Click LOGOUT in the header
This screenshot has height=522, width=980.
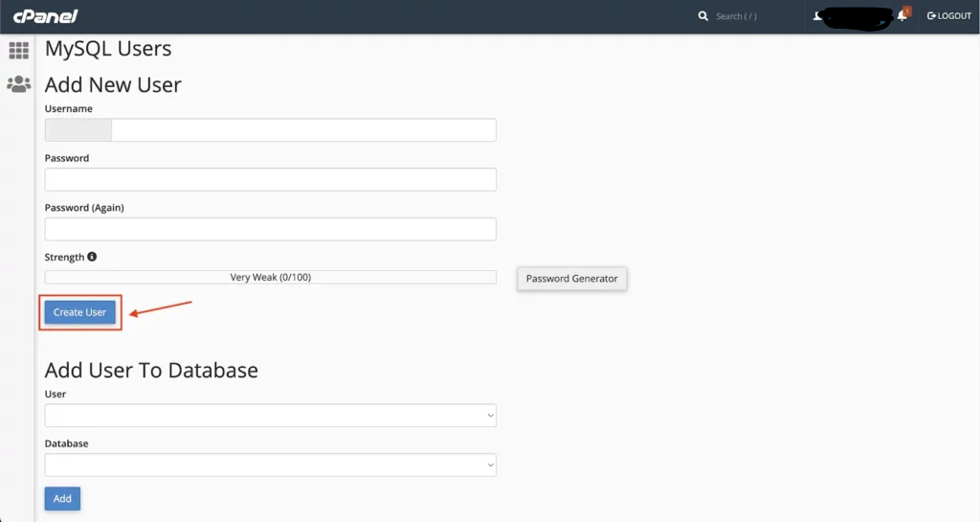pos(948,16)
